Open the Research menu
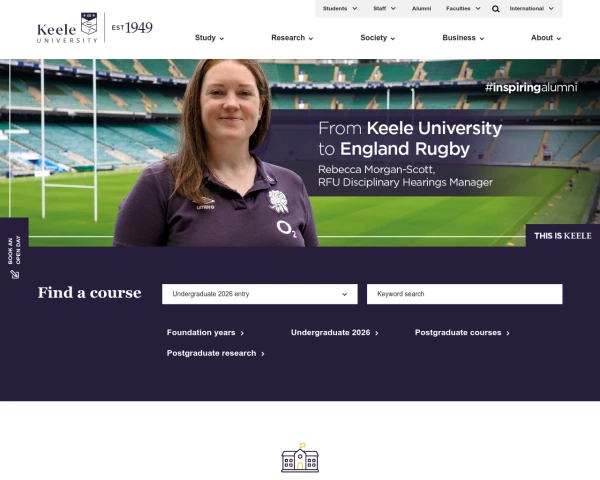The width and height of the screenshot is (600, 480). point(292,38)
